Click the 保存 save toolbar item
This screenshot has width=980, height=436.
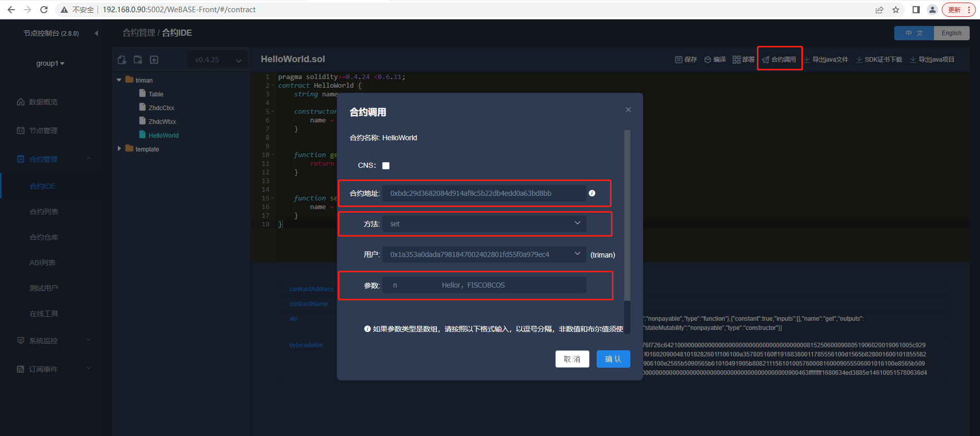686,60
